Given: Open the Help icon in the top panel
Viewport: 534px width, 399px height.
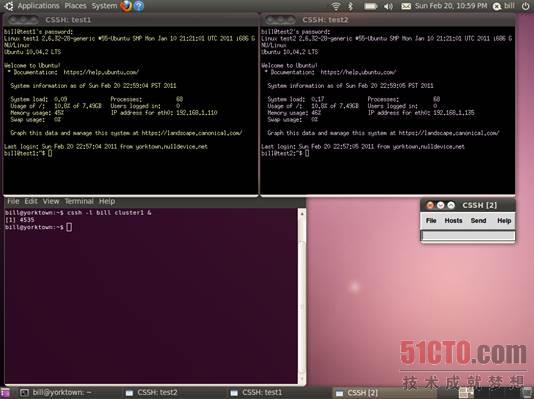Looking at the screenshot, I should [139, 6].
